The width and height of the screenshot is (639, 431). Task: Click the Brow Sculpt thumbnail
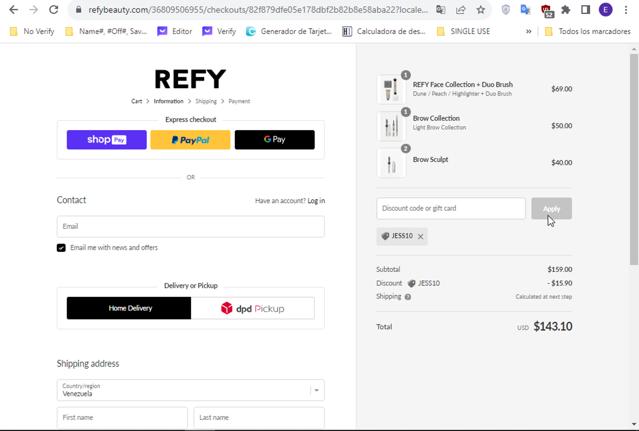[391, 163]
